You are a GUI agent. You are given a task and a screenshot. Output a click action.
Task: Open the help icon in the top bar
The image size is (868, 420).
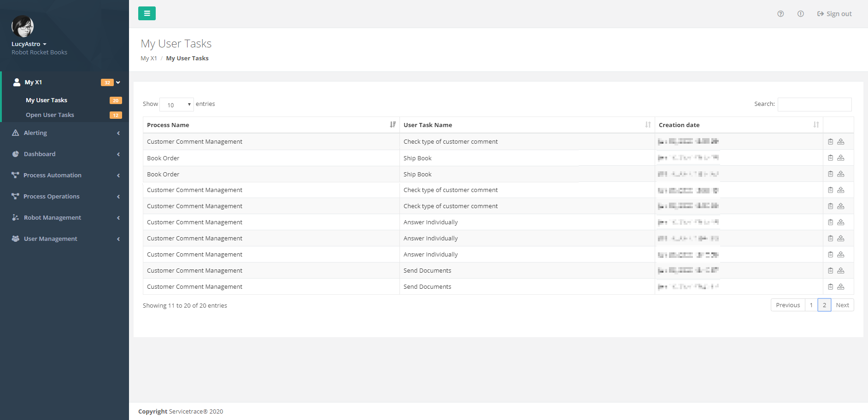pos(780,13)
